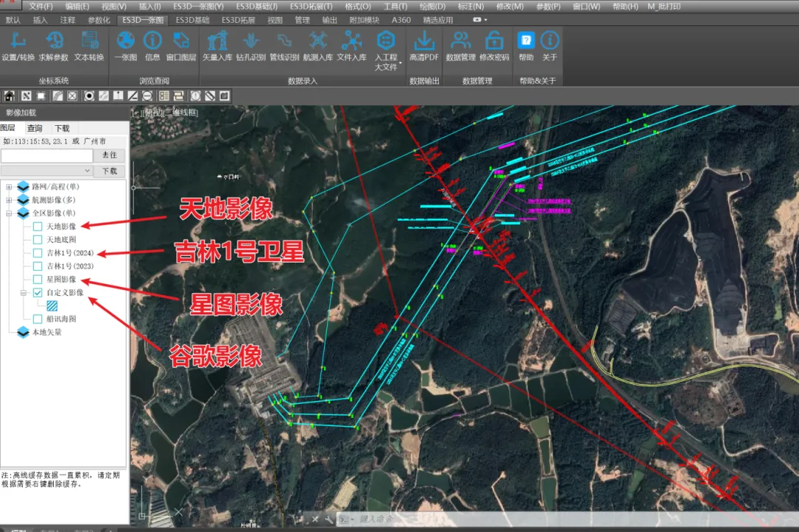Screen dimensions: 799x532
Task: Click the wrench icon in command bar
Action: 328,519
